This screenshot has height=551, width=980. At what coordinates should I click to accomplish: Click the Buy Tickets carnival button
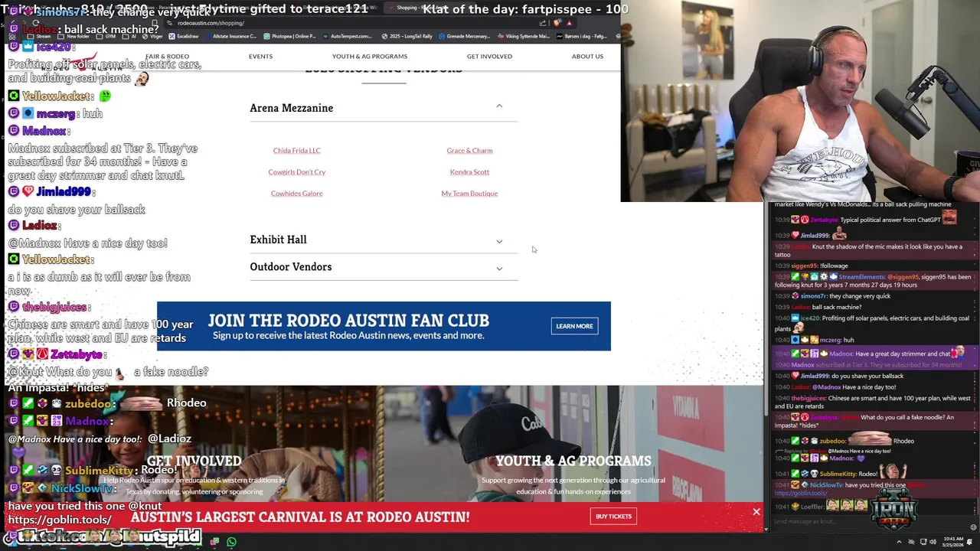[x=613, y=517]
